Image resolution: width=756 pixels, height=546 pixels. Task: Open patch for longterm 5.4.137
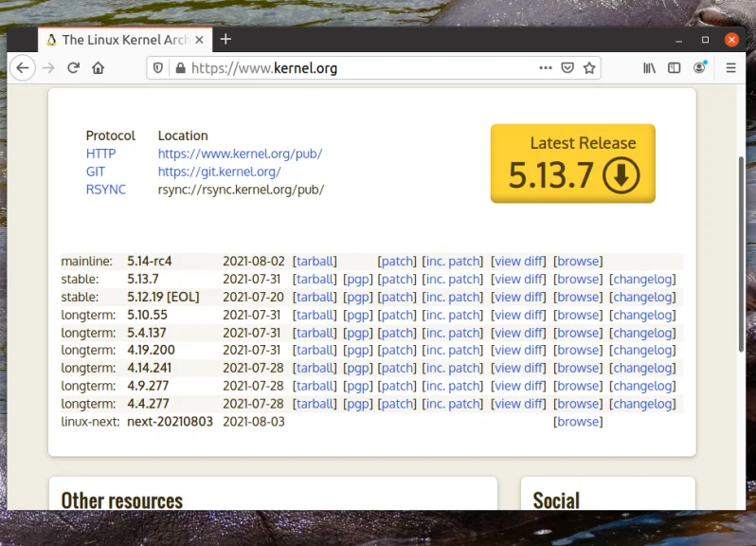pyautogui.click(x=397, y=333)
